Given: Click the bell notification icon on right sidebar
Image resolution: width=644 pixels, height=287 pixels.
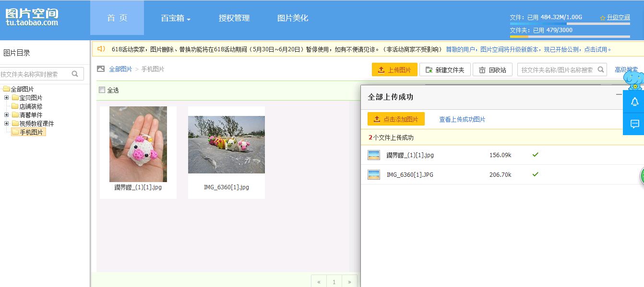Looking at the screenshot, I should coord(634,102).
